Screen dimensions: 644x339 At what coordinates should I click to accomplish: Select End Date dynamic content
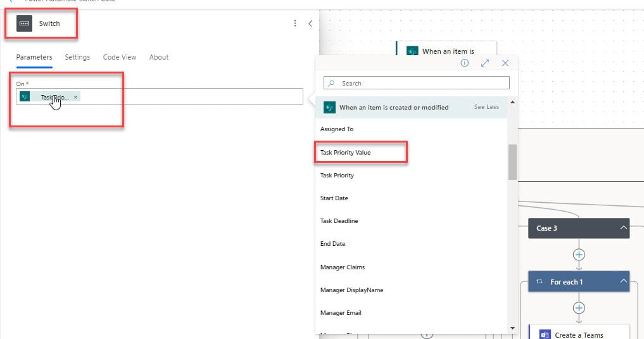(x=332, y=244)
